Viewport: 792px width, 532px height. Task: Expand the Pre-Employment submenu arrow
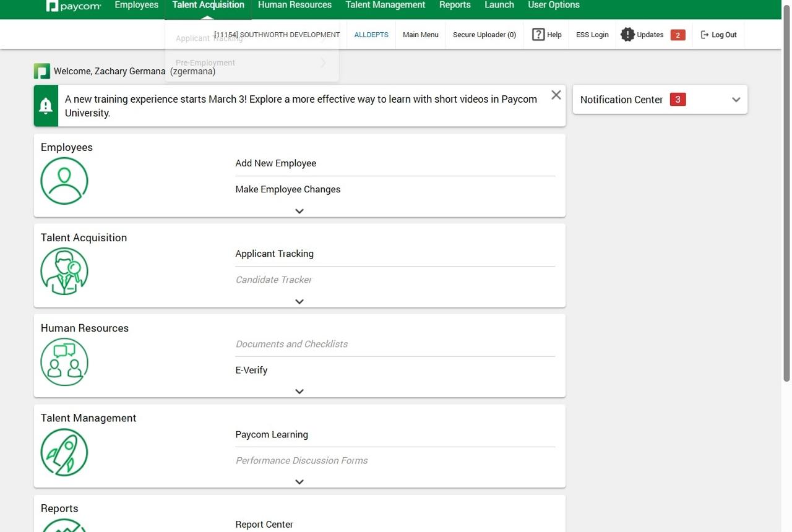[323, 62]
